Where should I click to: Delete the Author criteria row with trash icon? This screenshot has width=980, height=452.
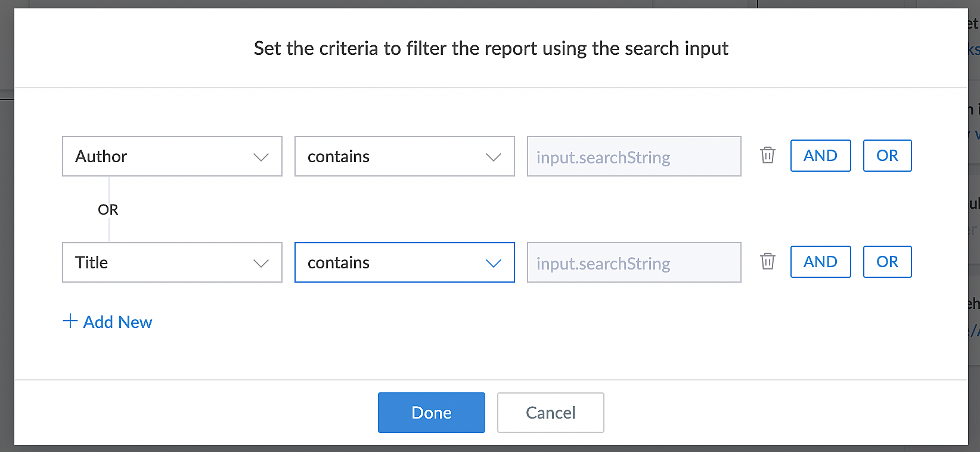click(768, 156)
